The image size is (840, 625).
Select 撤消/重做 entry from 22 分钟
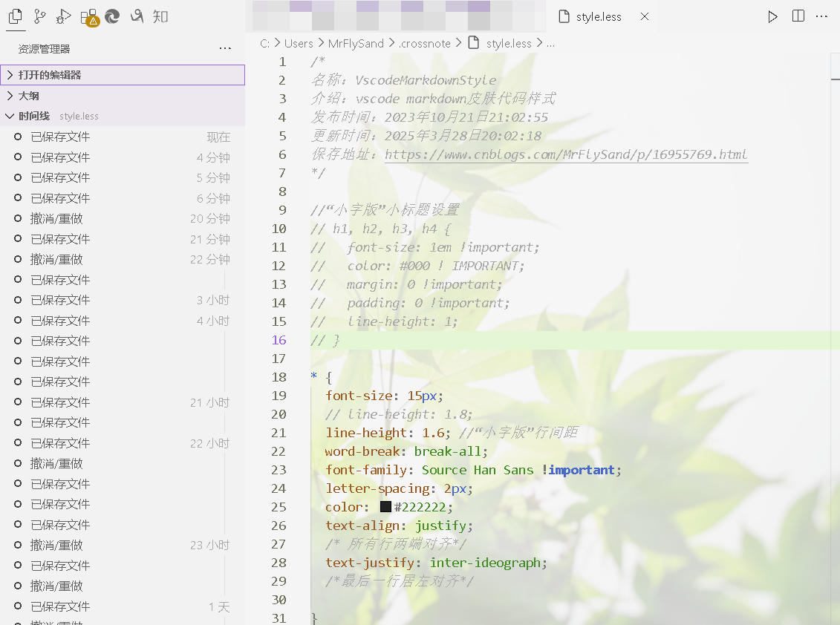[123, 259]
